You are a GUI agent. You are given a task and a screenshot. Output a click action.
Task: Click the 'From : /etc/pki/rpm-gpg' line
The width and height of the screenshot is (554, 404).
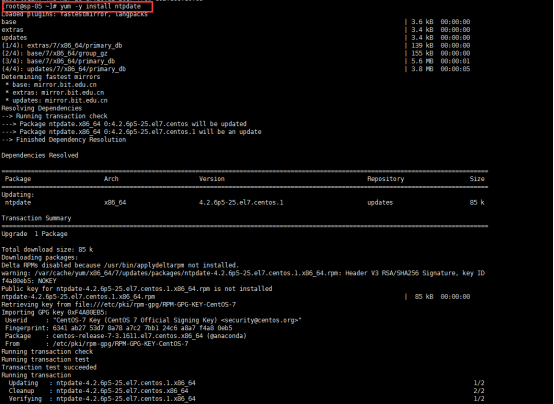coord(96,344)
